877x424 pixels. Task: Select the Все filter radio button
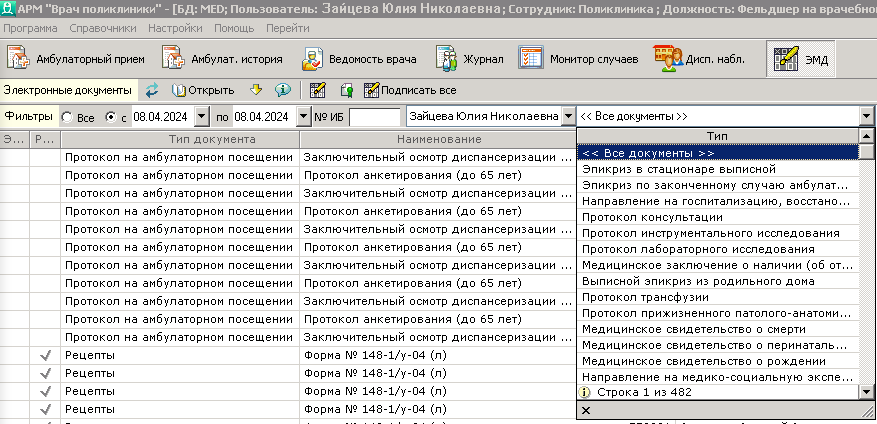click(67, 117)
